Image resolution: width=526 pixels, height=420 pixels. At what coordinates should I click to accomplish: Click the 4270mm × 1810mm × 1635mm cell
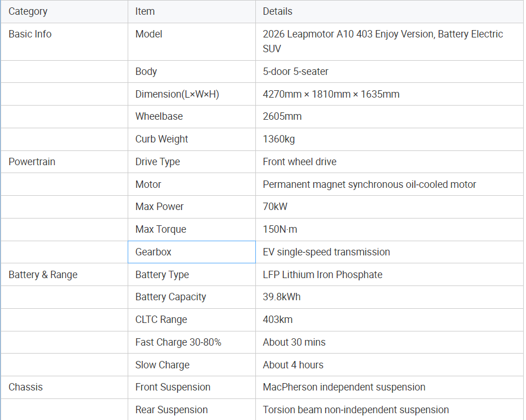tap(389, 94)
